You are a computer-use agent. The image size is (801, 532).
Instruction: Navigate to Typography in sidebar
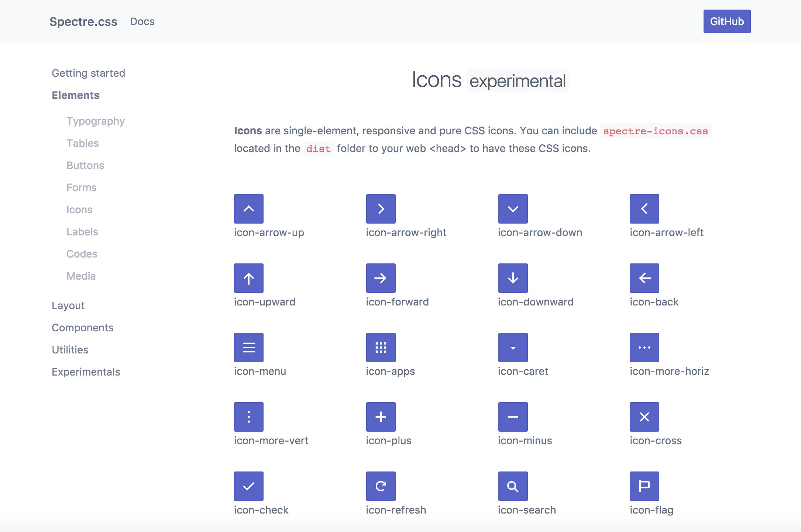click(96, 121)
